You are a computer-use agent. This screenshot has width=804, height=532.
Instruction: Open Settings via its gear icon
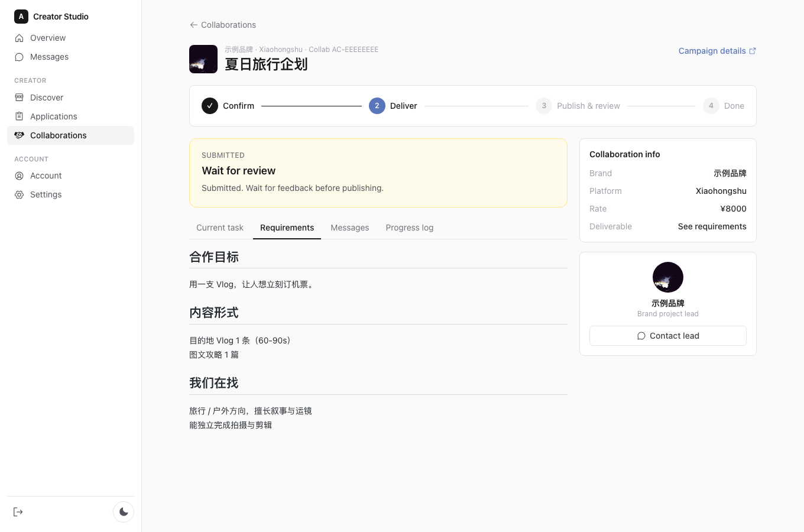[19, 194]
